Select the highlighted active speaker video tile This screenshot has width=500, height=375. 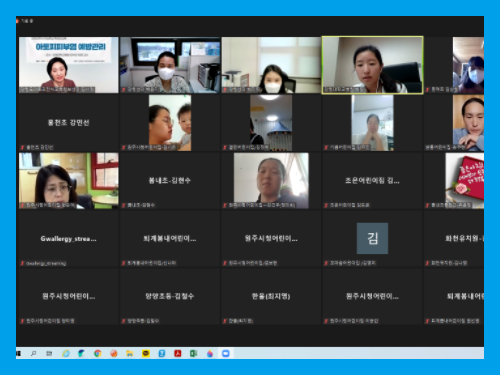click(x=372, y=65)
